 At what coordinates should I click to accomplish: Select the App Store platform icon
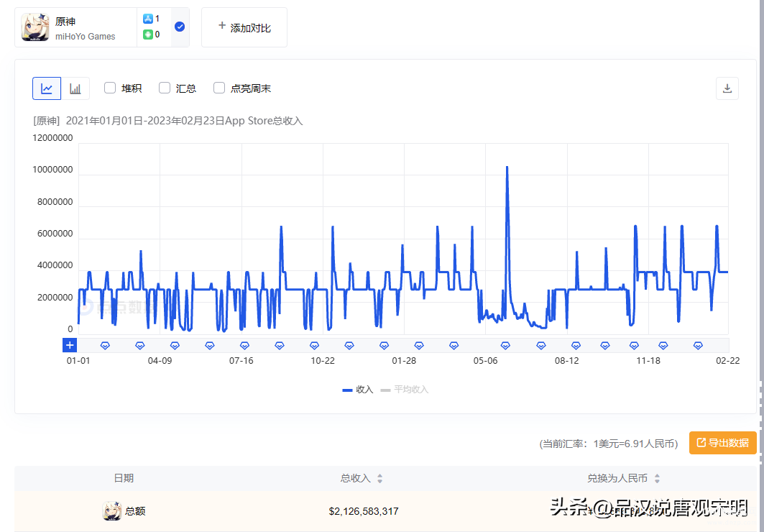point(148,19)
